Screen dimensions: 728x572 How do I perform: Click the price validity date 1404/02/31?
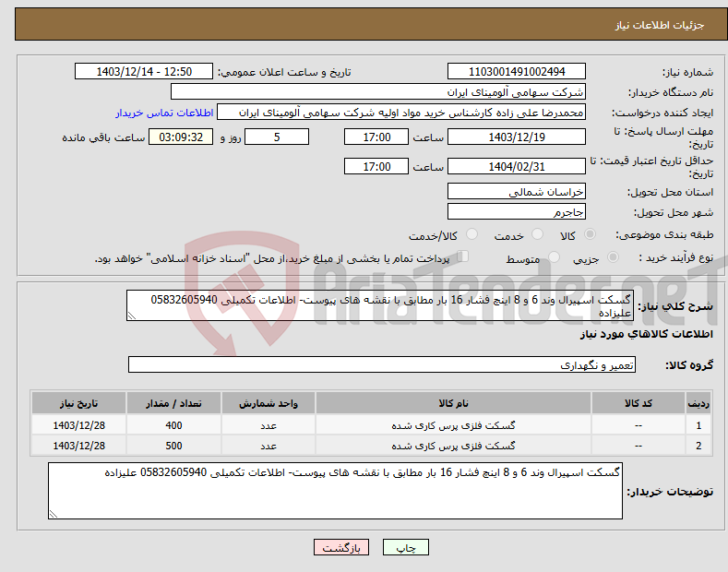(517, 166)
